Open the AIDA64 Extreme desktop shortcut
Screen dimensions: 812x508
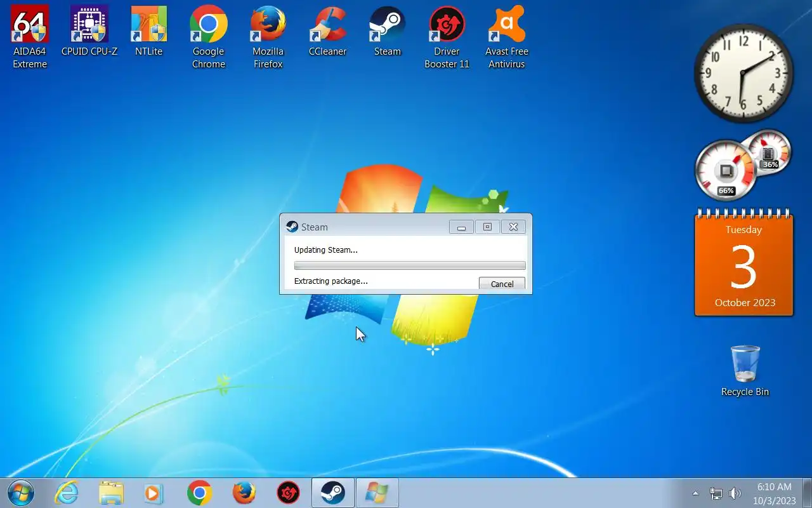[x=30, y=37]
